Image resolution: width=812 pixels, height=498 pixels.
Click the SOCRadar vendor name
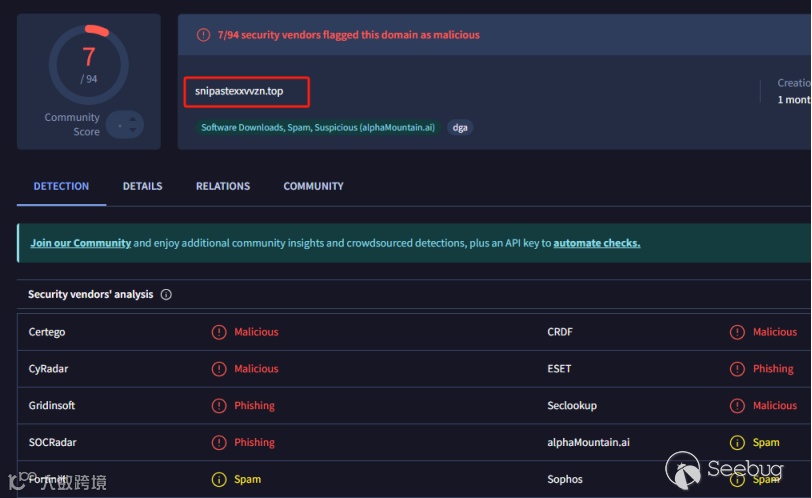click(x=52, y=442)
